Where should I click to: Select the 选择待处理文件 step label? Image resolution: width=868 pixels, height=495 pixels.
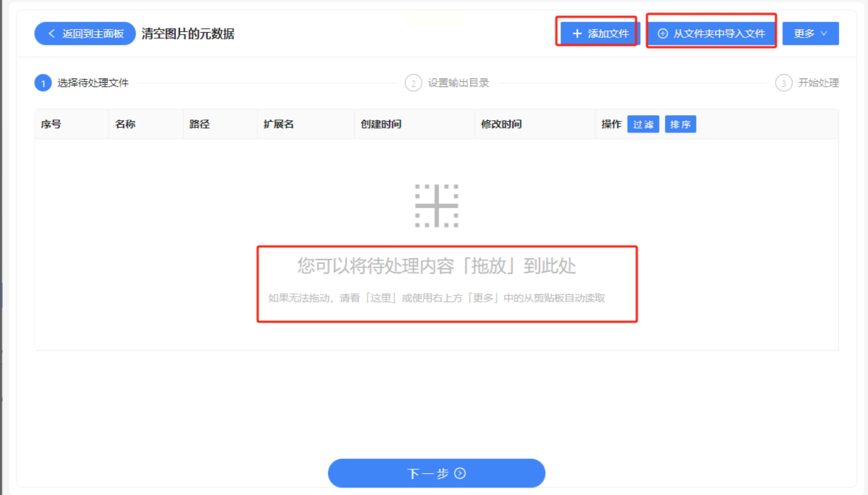pos(93,83)
